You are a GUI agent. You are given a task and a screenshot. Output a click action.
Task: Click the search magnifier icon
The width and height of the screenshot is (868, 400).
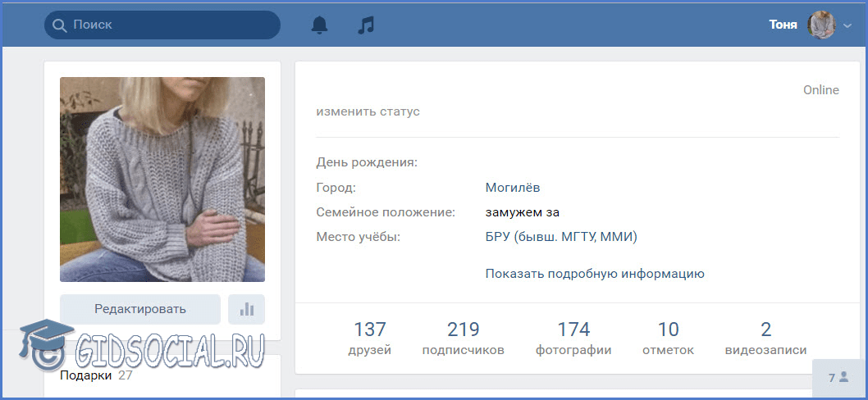point(59,25)
